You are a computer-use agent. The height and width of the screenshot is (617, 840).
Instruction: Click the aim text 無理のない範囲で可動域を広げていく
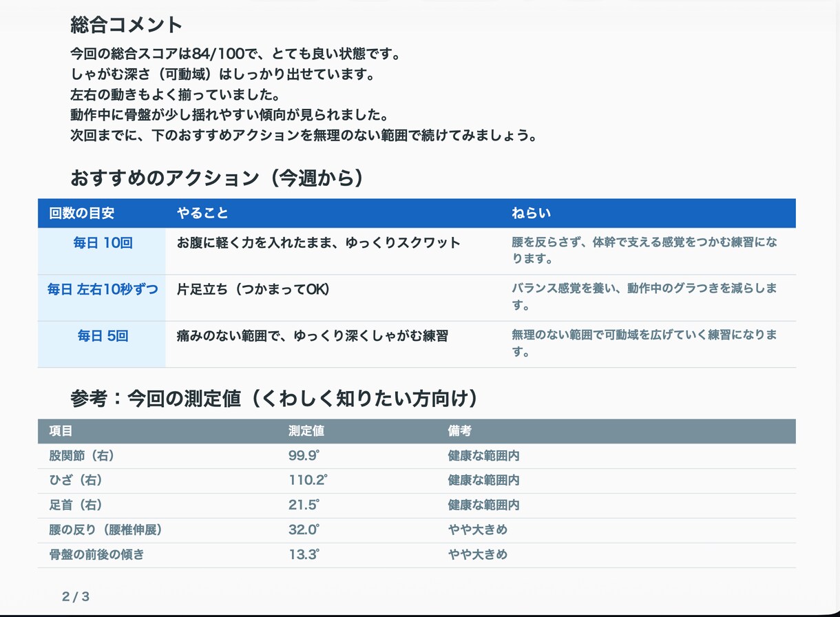click(644, 343)
